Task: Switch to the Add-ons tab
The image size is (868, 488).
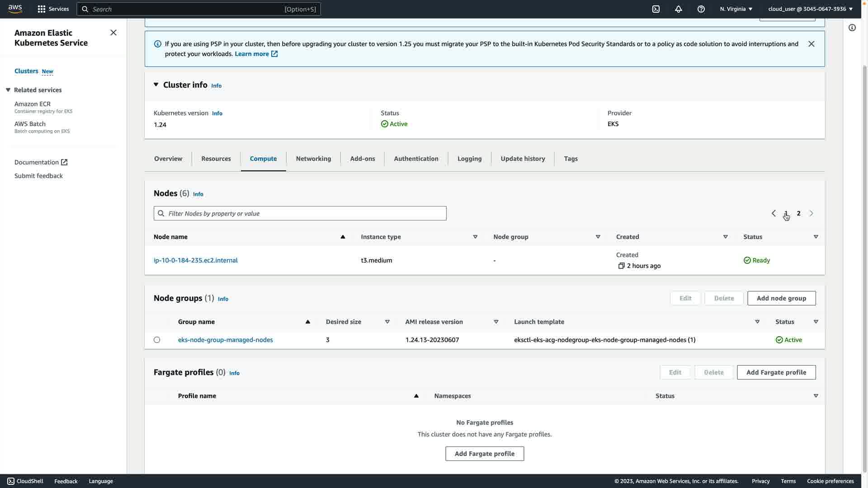Action: 362,159
